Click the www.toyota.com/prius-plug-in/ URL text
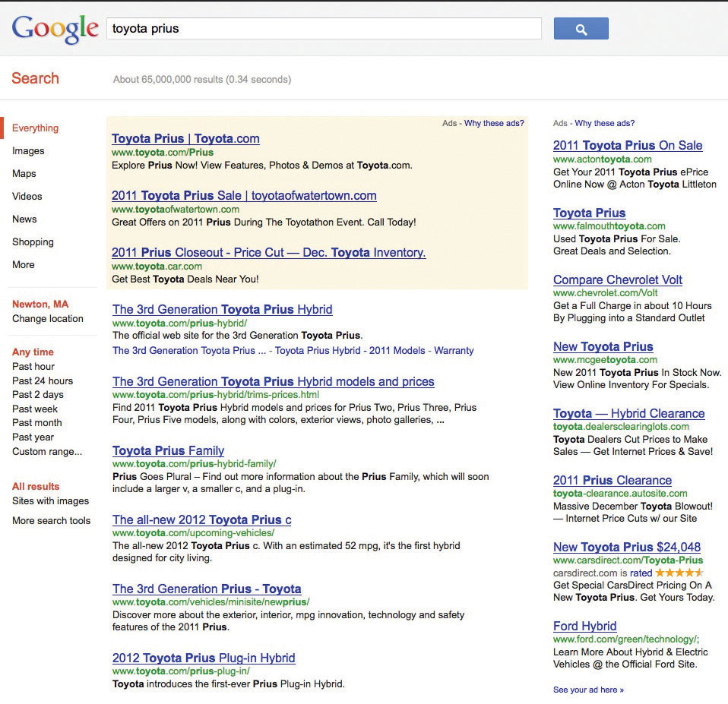728x704 pixels. 181,671
